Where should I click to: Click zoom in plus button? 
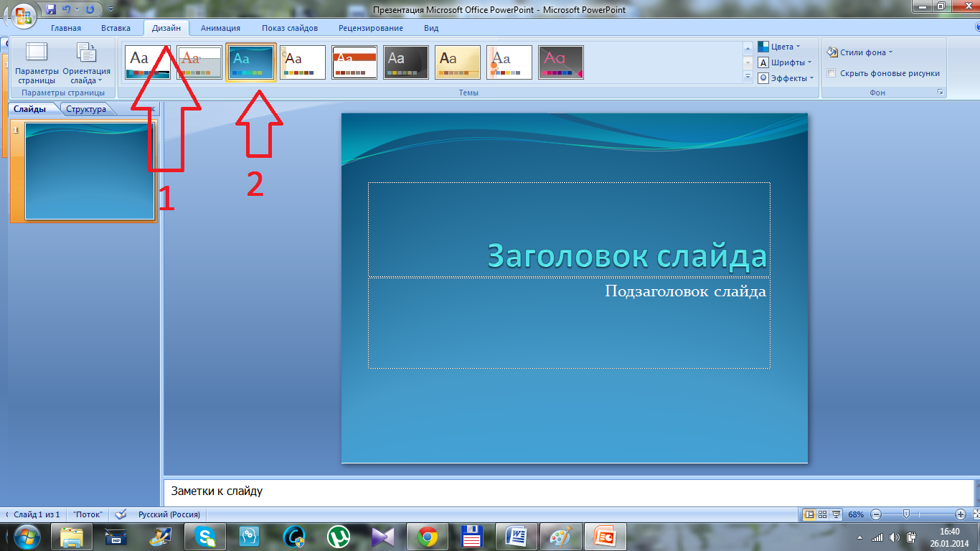[960, 514]
